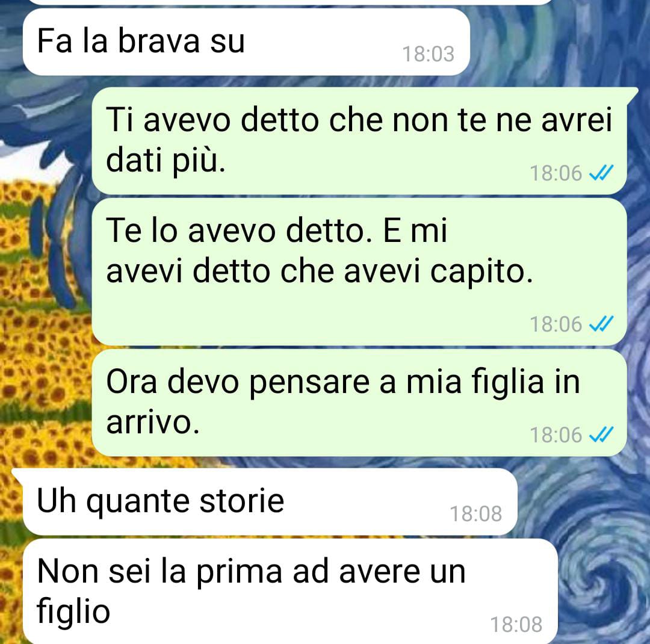
Task: Tap the 'Fa la brava su' message
Action: [x=246, y=42]
